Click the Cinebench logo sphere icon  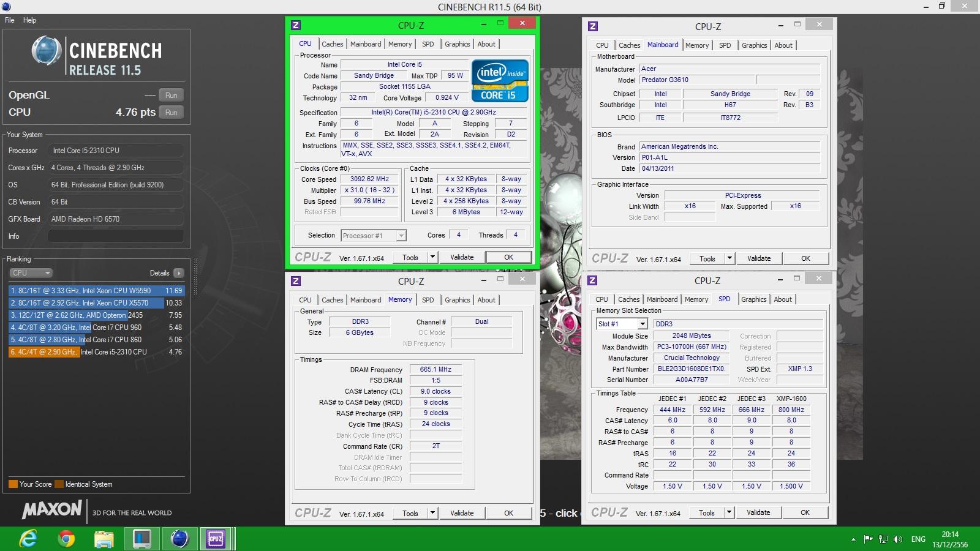47,51
